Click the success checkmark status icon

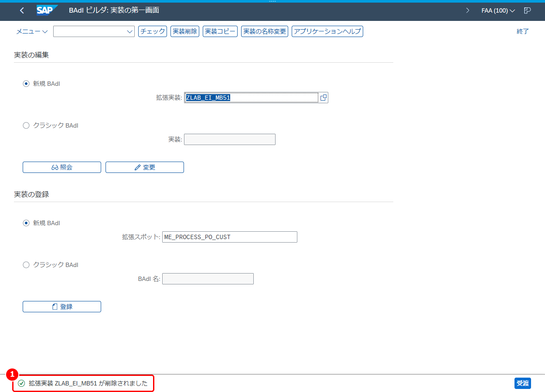click(21, 384)
